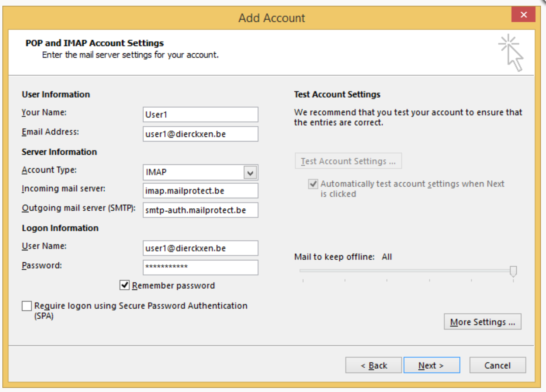Screen dimensions: 546x392
Task: Disable automatically test account settings when Next clicked
Action: tap(312, 184)
